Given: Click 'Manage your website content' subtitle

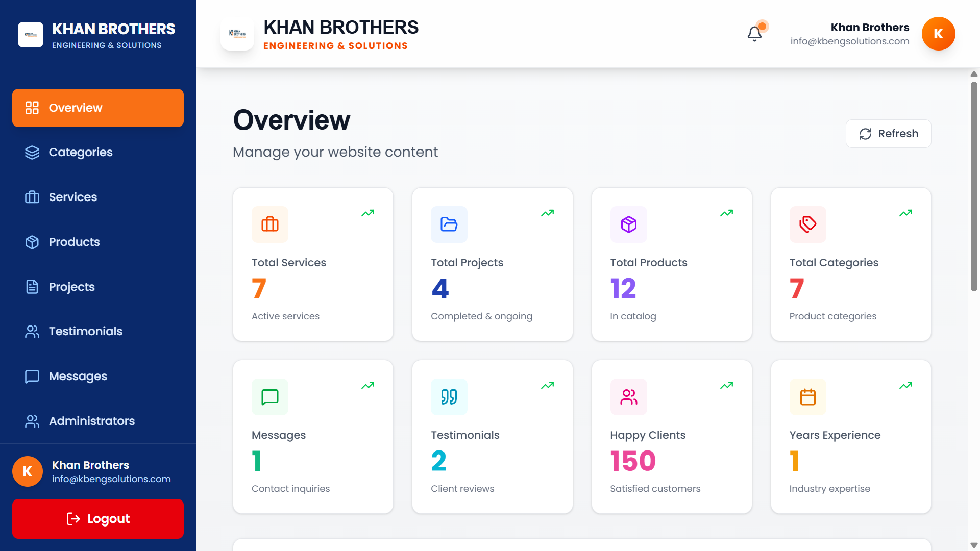Looking at the screenshot, I should [335, 152].
